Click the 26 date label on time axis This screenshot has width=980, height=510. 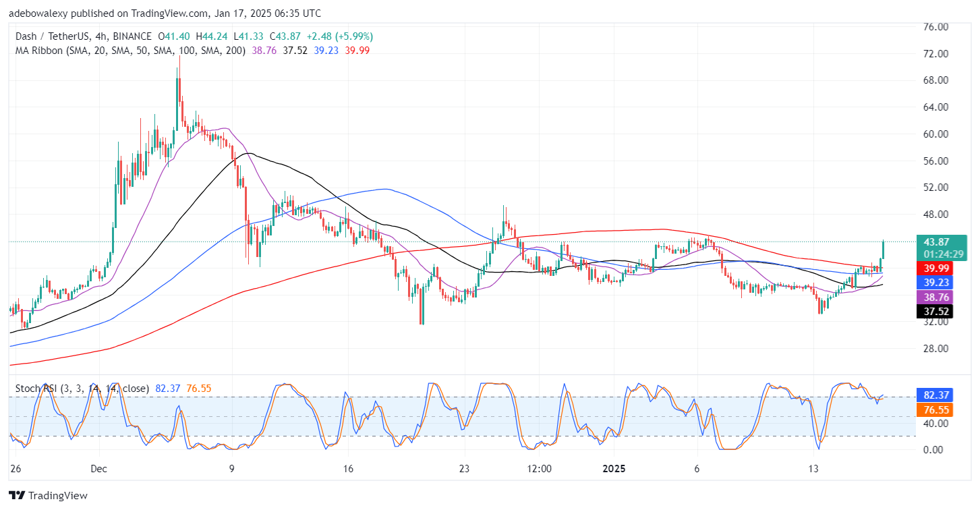point(15,468)
